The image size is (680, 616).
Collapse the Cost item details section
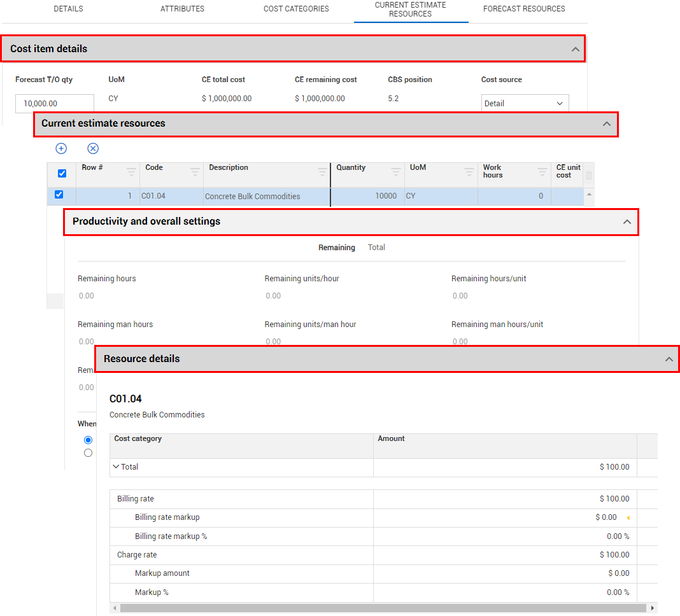[575, 49]
